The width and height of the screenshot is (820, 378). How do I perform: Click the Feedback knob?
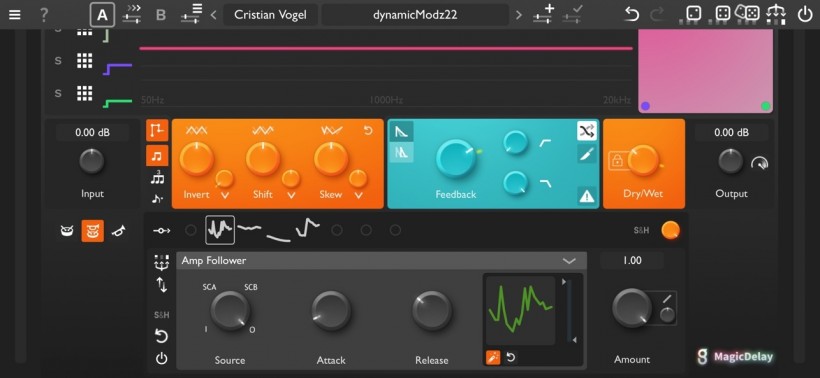point(456,158)
